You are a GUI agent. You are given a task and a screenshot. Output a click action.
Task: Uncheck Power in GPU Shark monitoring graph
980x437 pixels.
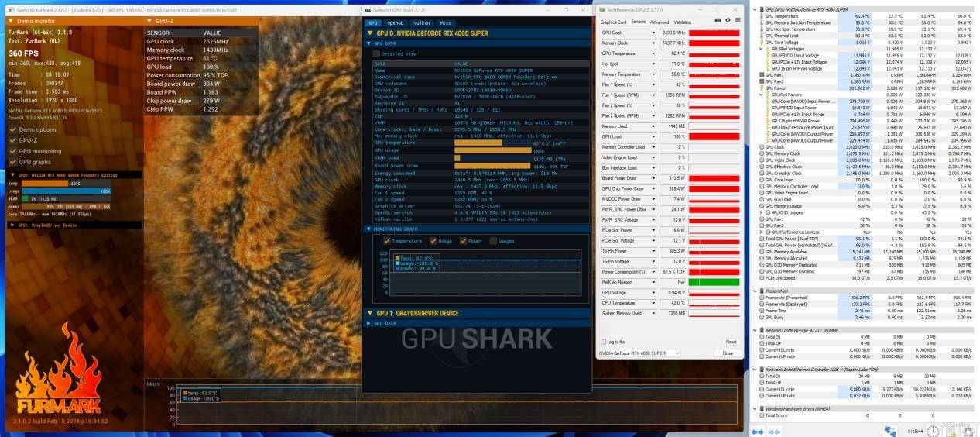point(464,241)
